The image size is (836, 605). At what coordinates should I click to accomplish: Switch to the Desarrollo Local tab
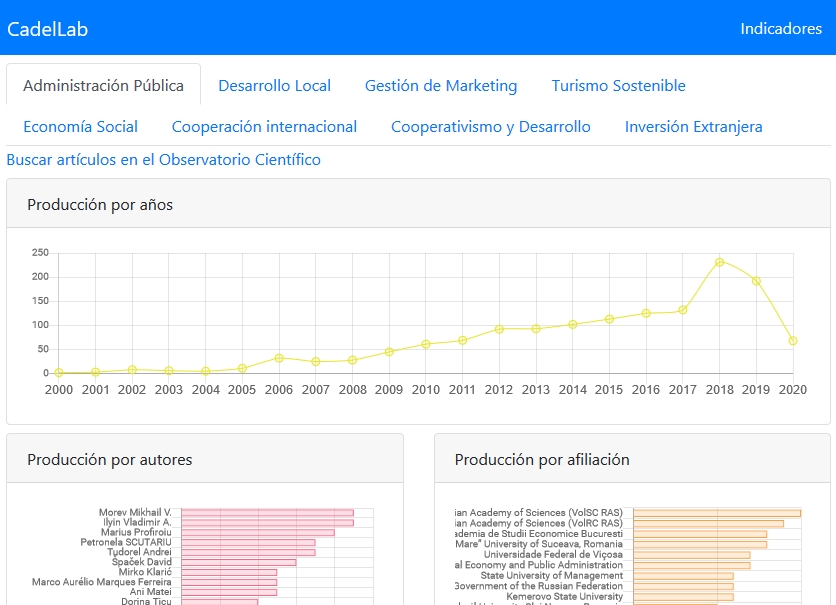click(x=274, y=86)
